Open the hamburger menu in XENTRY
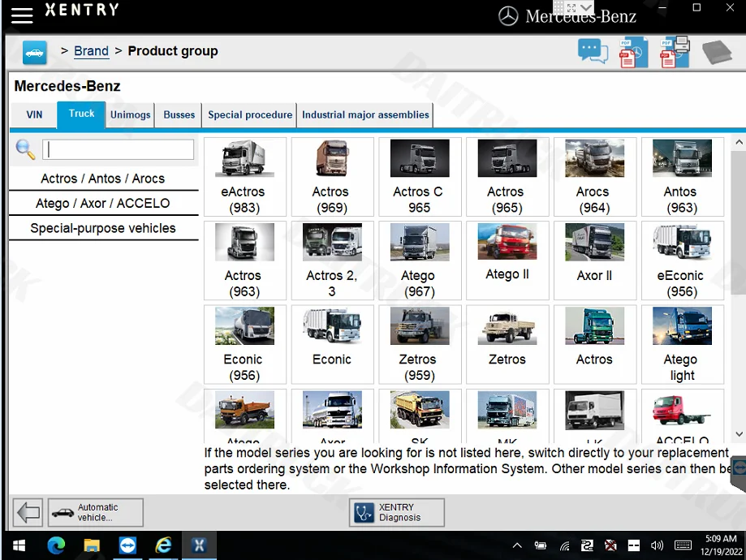The image size is (746, 560). point(22,15)
